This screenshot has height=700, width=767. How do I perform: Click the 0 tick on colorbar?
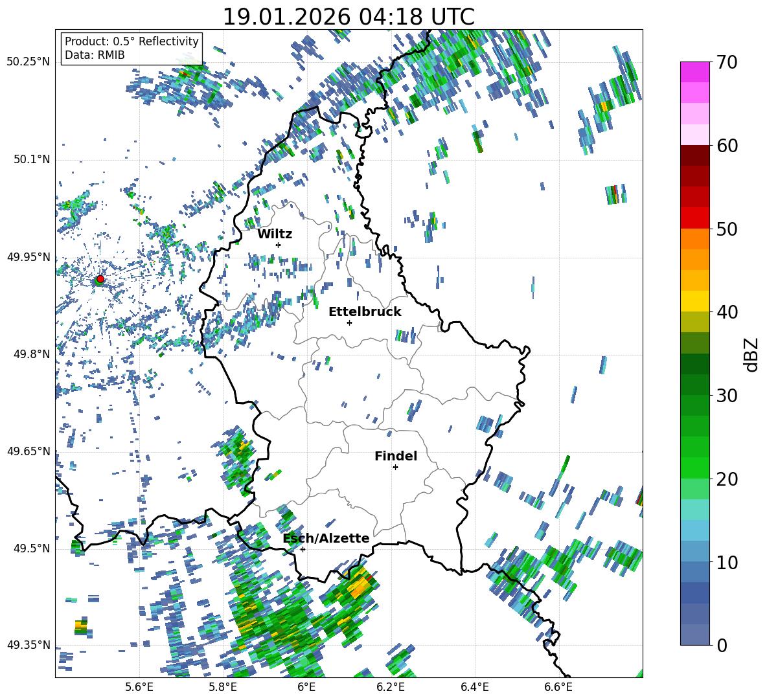click(722, 645)
